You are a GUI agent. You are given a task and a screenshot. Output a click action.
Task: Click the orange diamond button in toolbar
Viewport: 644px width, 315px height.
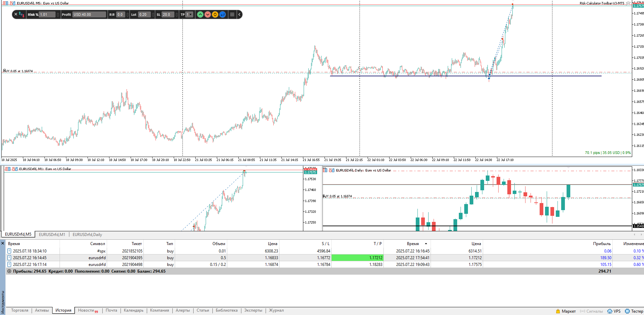click(215, 14)
